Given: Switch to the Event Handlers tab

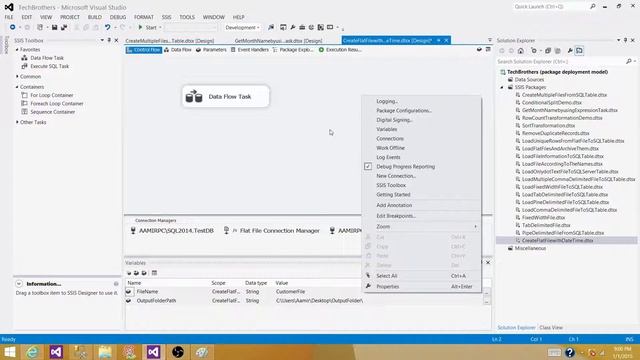Looking at the screenshot, I should tap(249, 50).
